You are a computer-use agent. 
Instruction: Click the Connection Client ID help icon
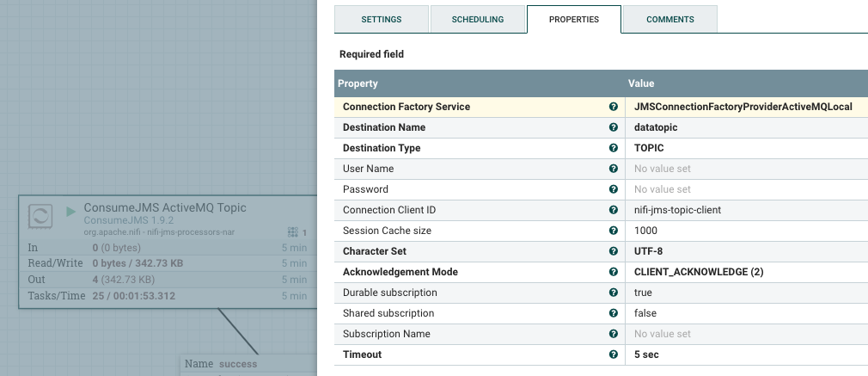614,210
